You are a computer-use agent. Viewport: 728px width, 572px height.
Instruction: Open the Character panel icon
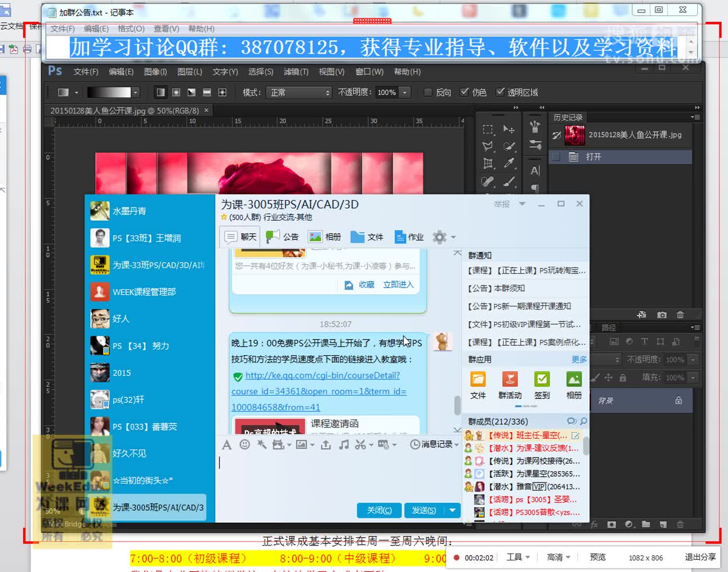click(535, 171)
